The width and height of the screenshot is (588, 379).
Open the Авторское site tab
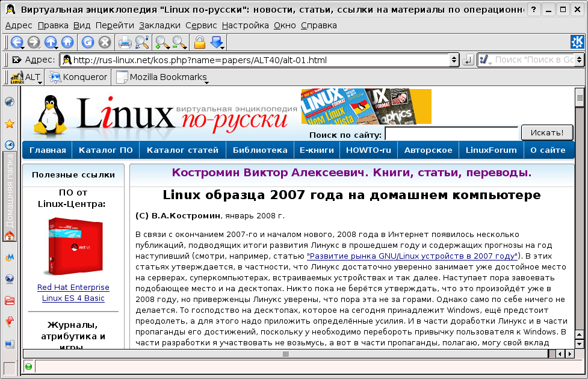click(429, 150)
